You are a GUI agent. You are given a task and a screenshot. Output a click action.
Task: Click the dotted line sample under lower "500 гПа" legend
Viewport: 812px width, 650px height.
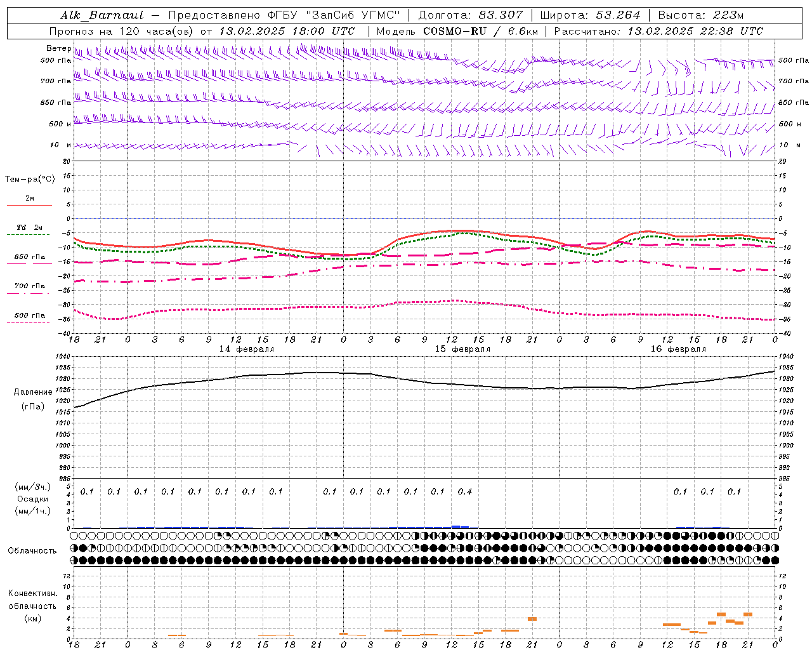(x=29, y=322)
